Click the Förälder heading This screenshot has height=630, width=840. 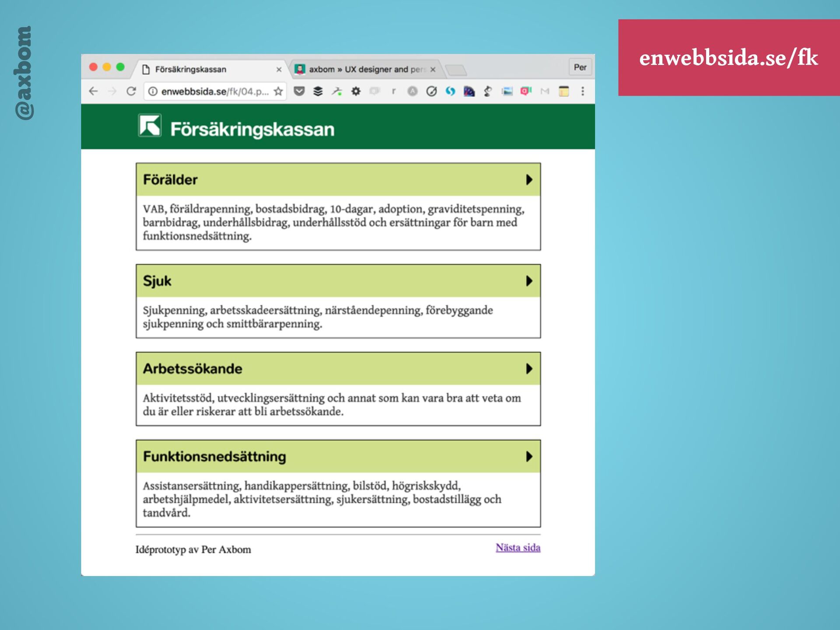pyautogui.click(x=170, y=179)
